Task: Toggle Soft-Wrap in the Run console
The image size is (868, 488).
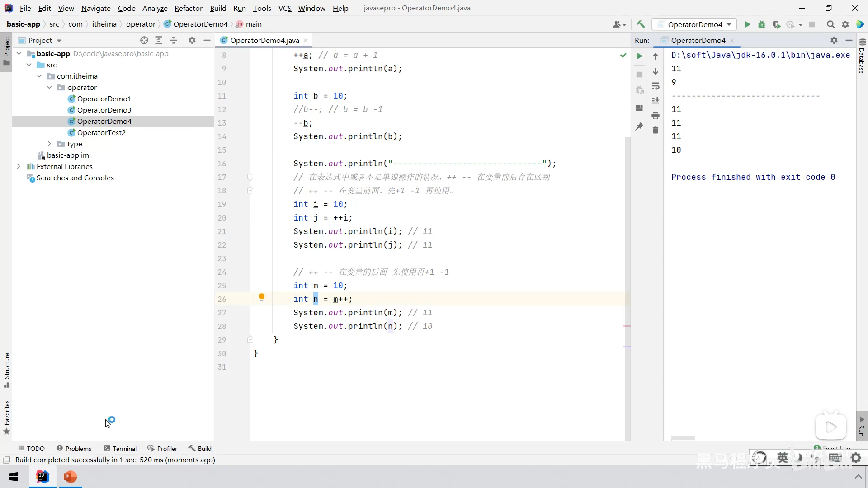Action: pyautogui.click(x=656, y=86)
